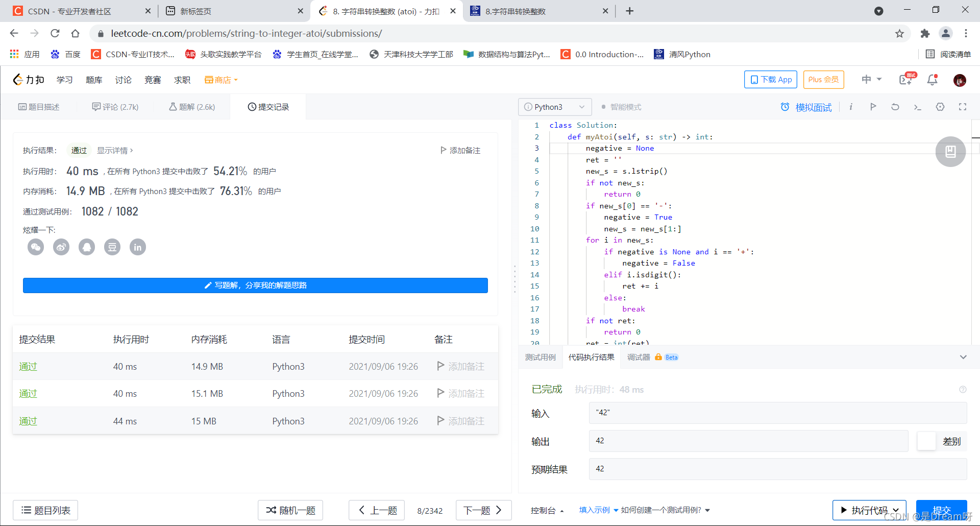Go to browser home page
The image size is (980, 526).
(75, 33)
